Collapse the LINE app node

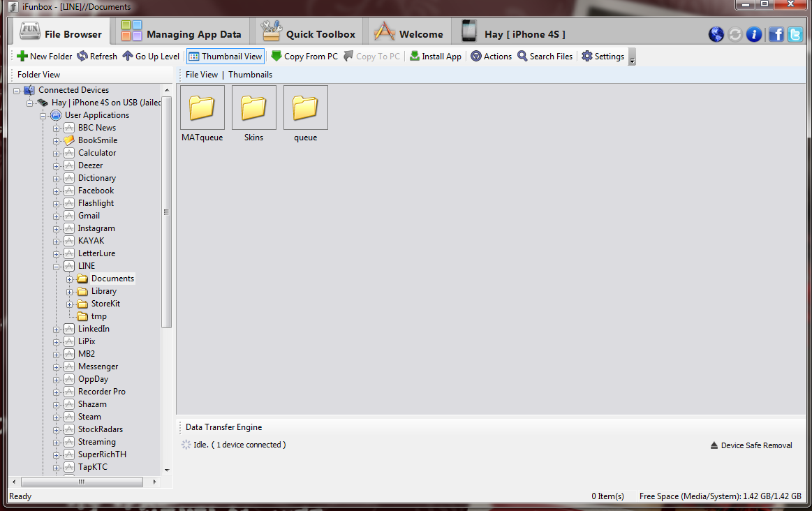point(56,267)
